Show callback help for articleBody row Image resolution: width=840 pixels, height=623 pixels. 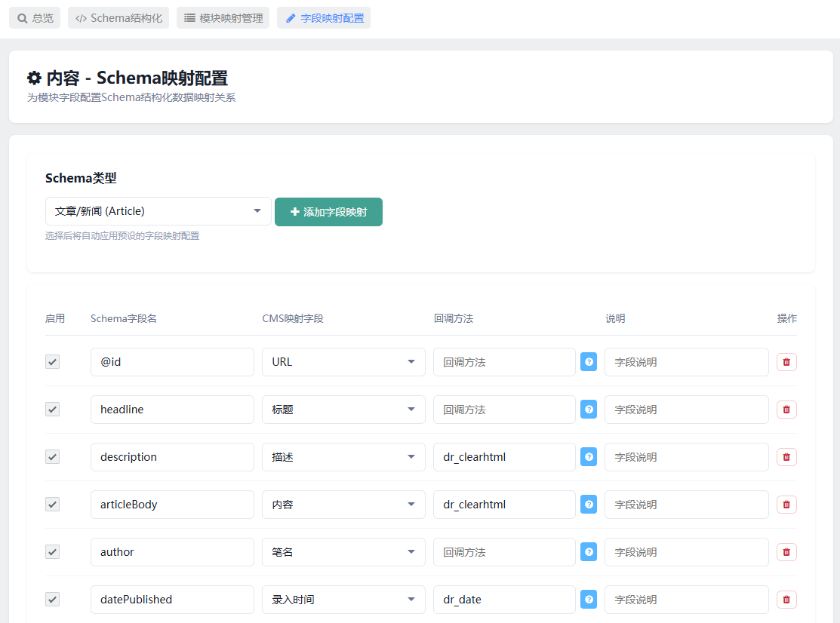click(589, 504)
